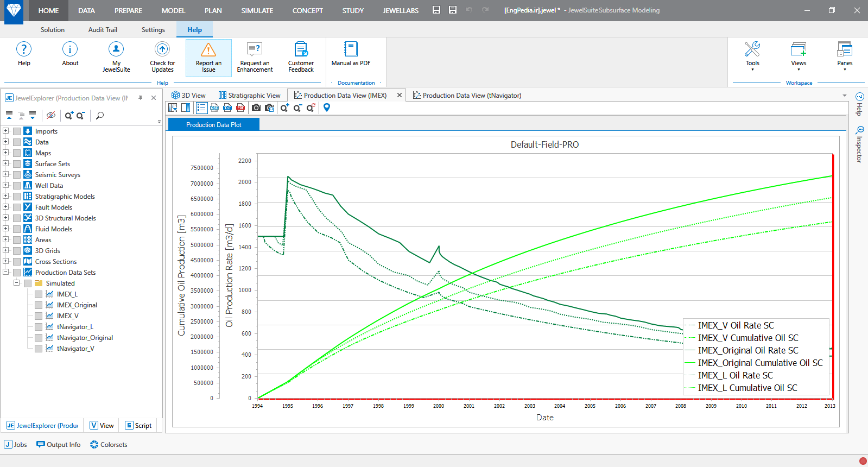Expand the Imports tree node
868x467 pixels.
pos(6,131)
